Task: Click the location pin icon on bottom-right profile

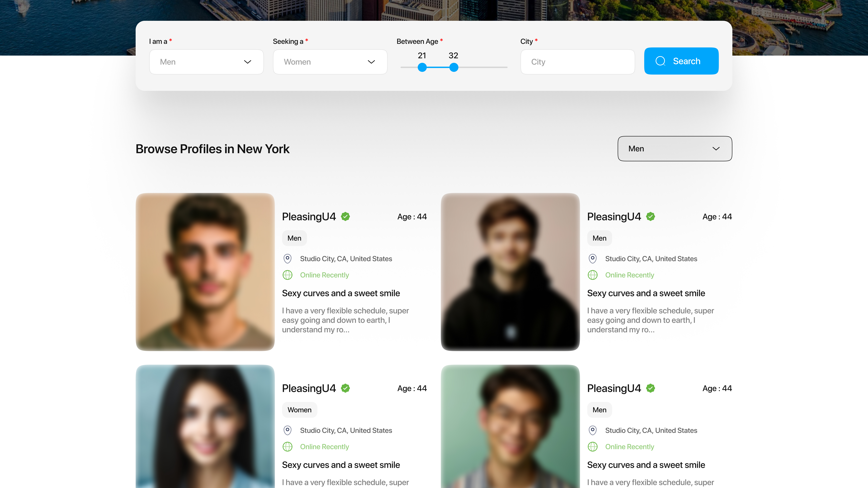Action: (592, 430)
